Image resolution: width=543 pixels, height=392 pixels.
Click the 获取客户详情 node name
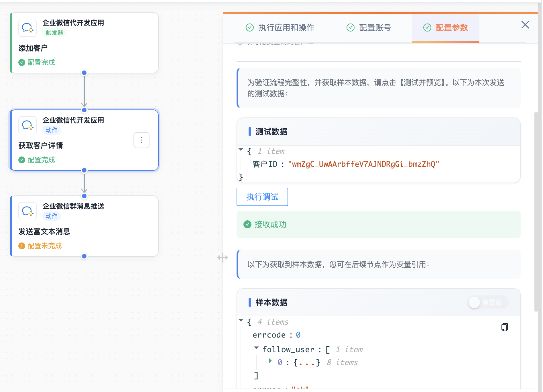point(41,146)
